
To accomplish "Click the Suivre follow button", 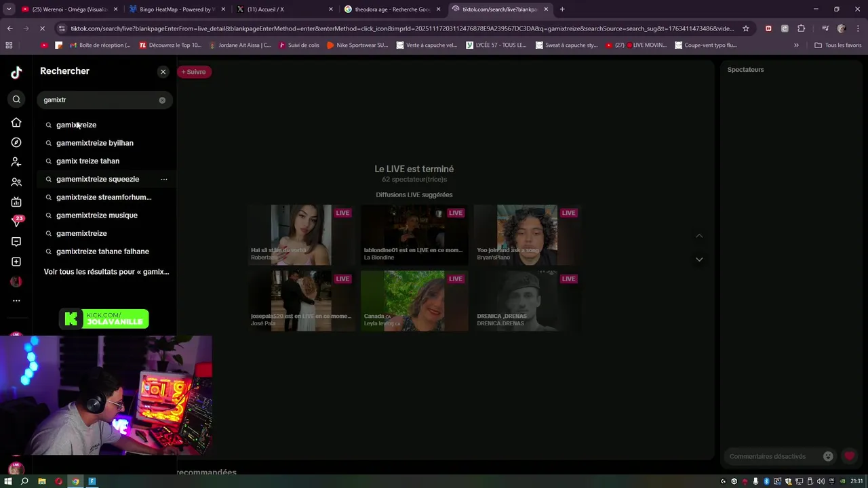I will pyautogui.click(x=194, y=72).
